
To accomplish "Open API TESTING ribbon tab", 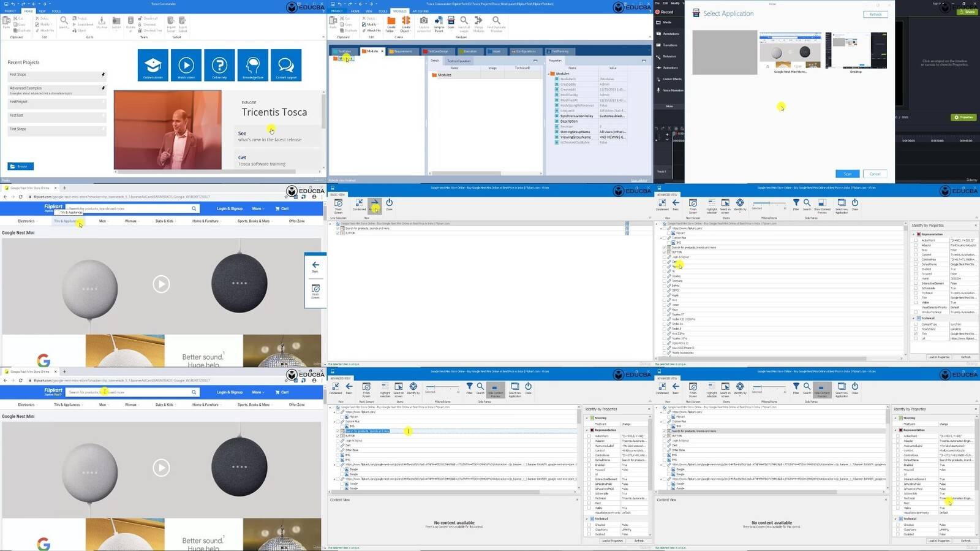I will click(x=420, y=11).
